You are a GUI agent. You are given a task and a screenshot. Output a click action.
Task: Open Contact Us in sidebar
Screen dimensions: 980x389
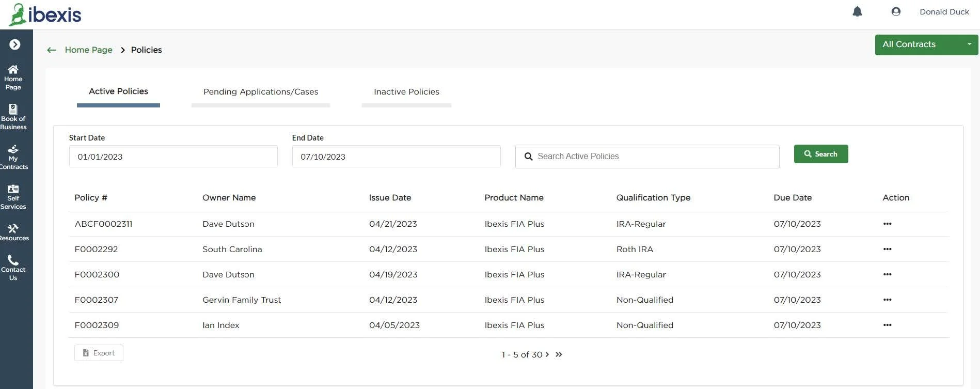pyautogui.click(x=13, y=268)
